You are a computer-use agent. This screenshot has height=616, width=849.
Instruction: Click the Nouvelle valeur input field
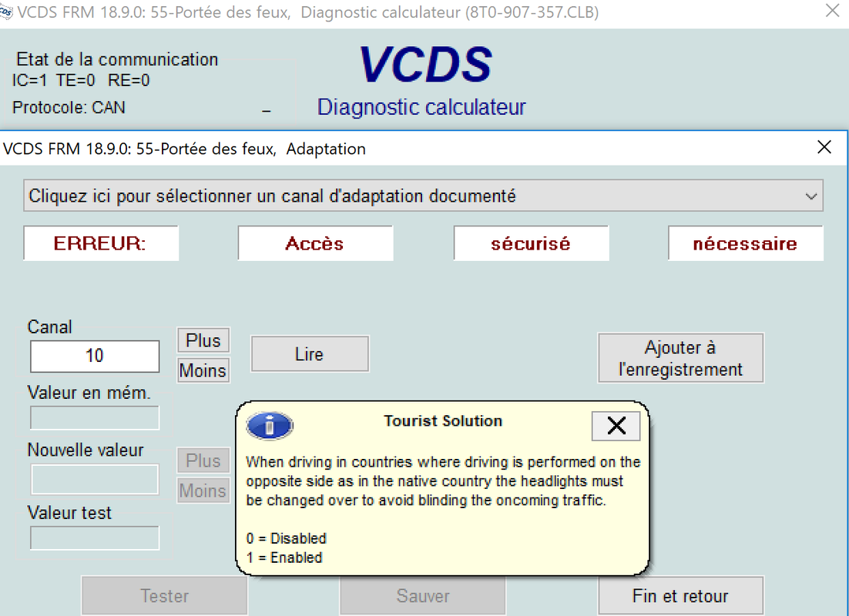[95, 479]
